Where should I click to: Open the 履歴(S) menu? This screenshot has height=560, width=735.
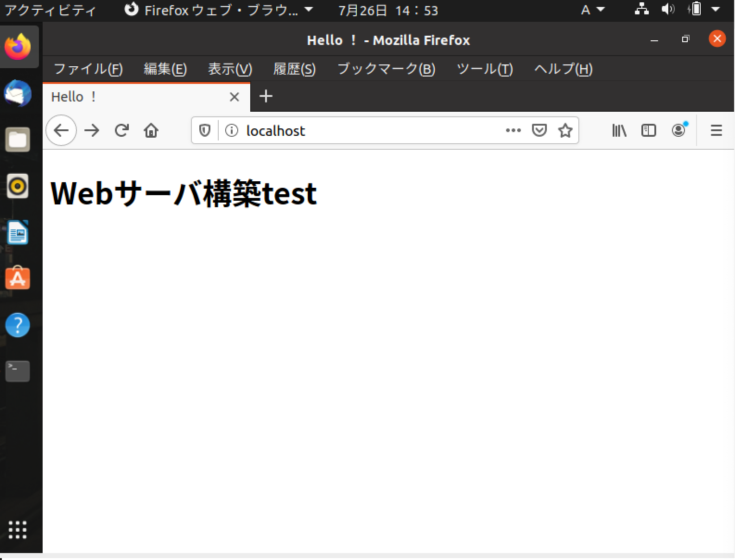pyautogui.click(x=294, y=69)
